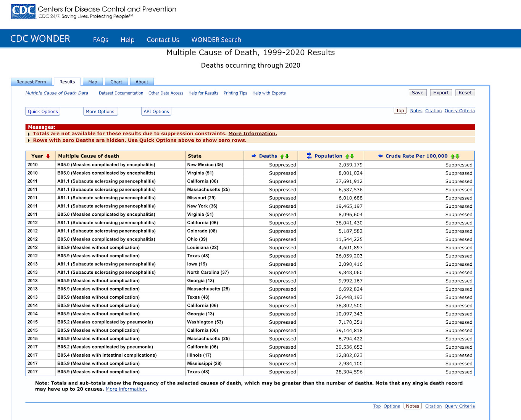Image resolution: width=521 pixels, height=420 pixels.
Task: Click the blue swap arrows beside Population
Action: click(x=309, y=156)
